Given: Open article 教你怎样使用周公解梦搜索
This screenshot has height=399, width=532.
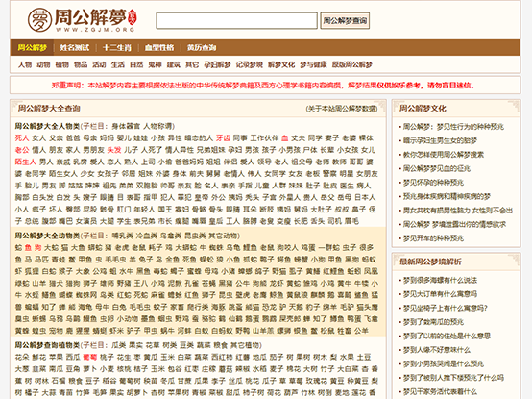Looking at the screenshot, I should point(444,155).
